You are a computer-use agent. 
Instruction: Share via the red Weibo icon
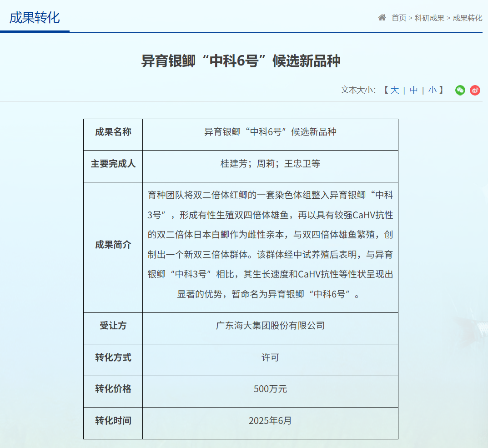(475, 91)
